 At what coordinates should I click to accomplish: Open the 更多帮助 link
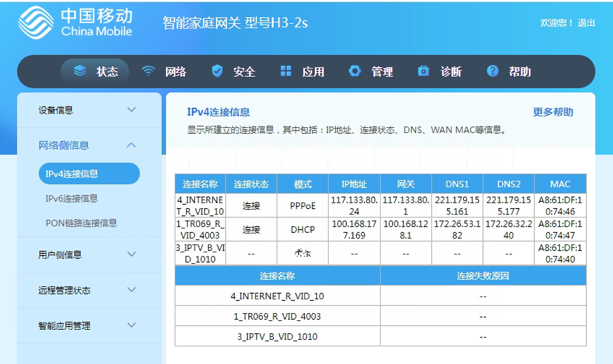tap(553, 112)
